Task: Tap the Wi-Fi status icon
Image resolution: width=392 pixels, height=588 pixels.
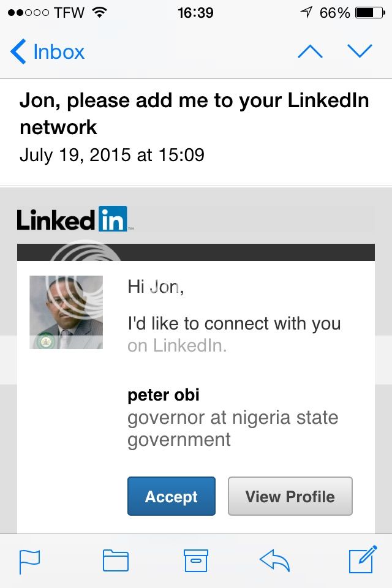Action: pyautogui.click(x=99, y=13)
